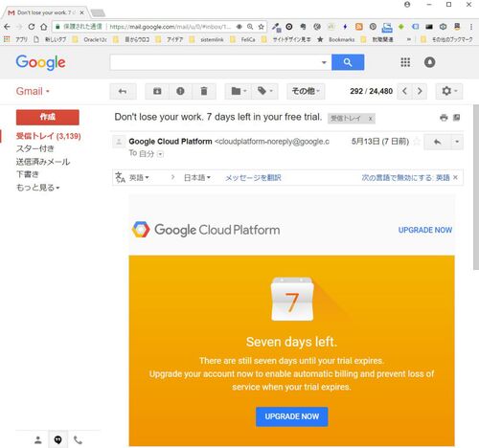Reply using the arrow button in header
The width and height of the screenshot is (479, 448).
coord(438,142)
